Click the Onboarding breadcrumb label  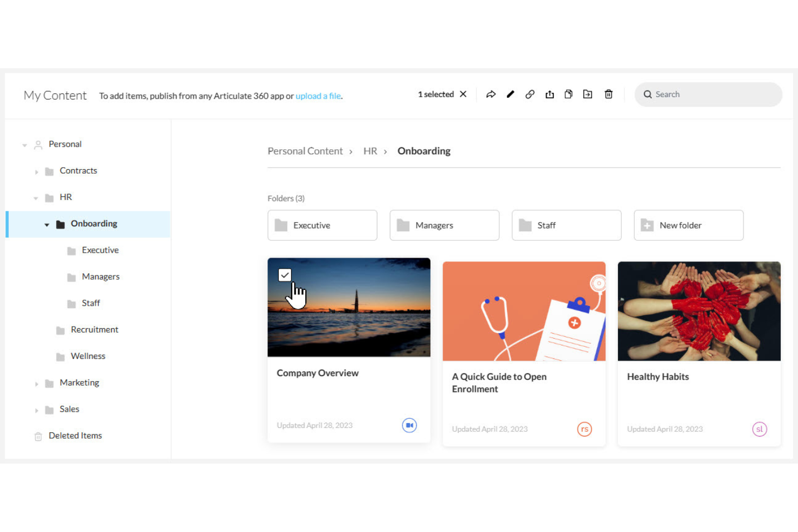point(424,151)
